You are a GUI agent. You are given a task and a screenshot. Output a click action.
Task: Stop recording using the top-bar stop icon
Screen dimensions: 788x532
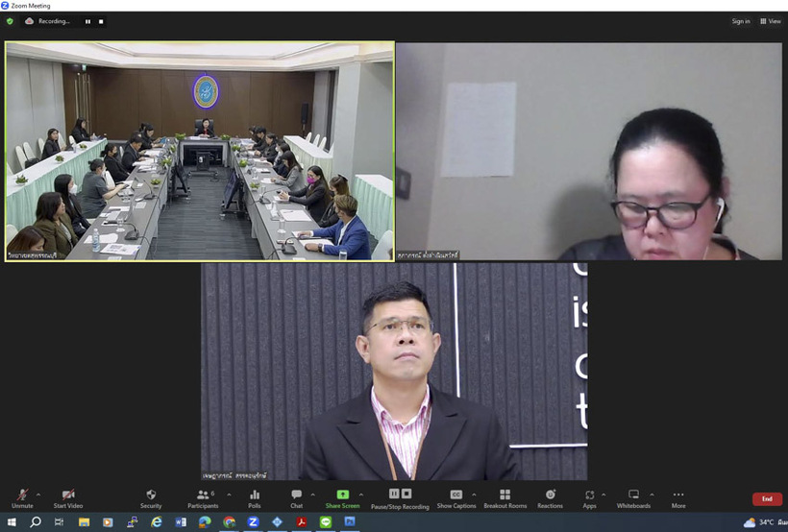tap(101, 21)
